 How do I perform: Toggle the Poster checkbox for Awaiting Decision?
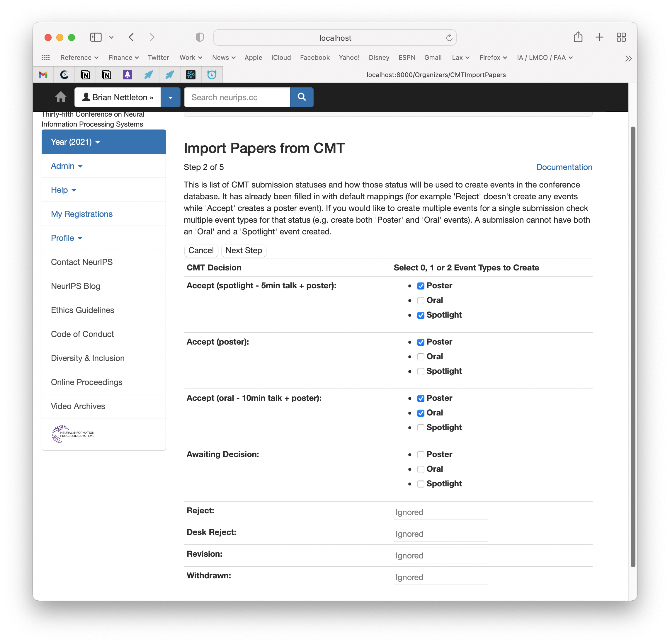(421, 454)
